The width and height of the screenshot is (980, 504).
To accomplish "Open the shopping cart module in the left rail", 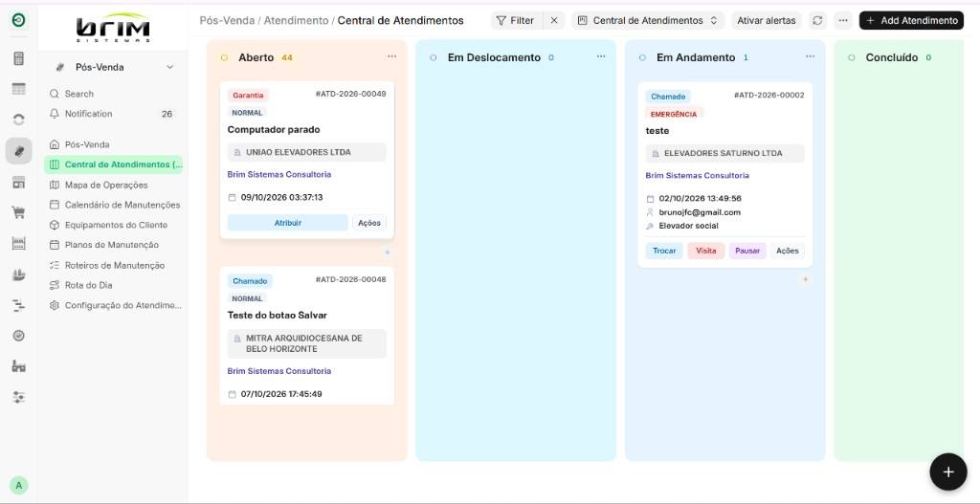I will 19,212.
